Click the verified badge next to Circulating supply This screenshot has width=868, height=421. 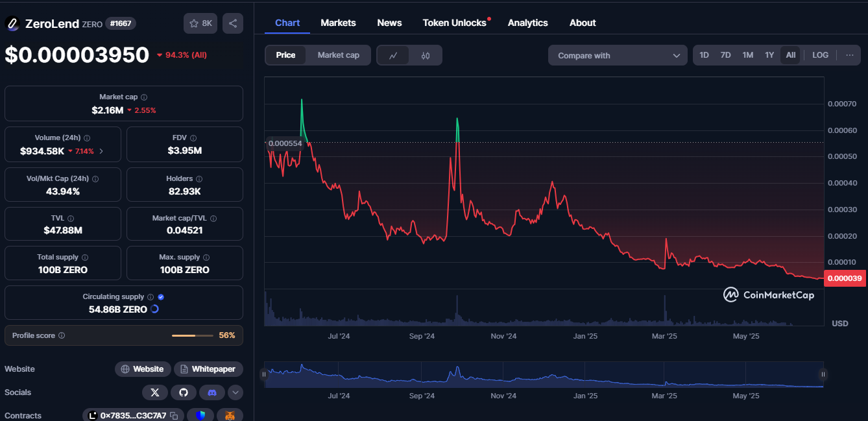[161, 296]
